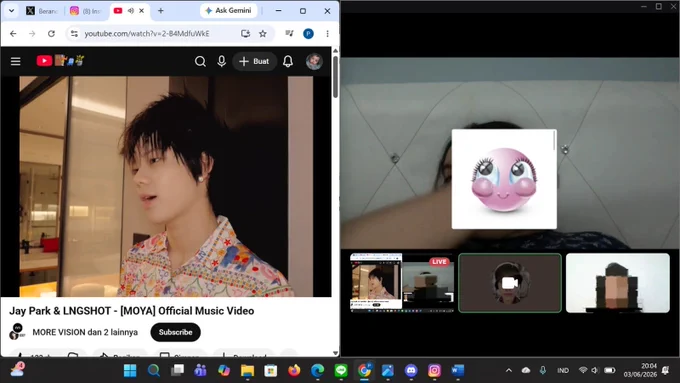This screenshot has height=383, width=680.
Task: Bookmark this page with star icon
Action: pyautogui.click(x=263, y=33)
